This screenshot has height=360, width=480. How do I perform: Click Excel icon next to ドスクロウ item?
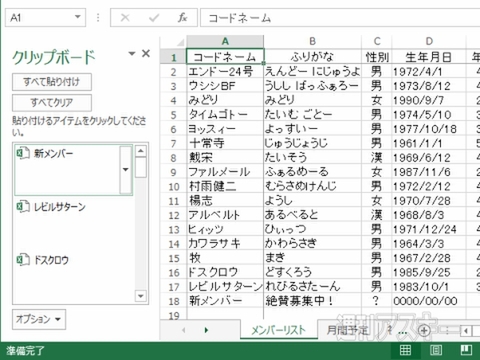(23, 260)
